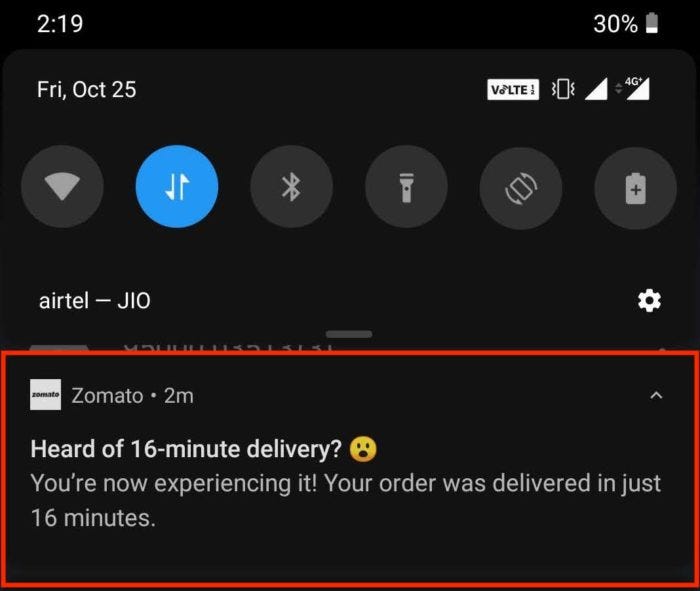Tap the vibrate mode status icon
The height and width of the screenshot is (591, 700).
(563, 89)
